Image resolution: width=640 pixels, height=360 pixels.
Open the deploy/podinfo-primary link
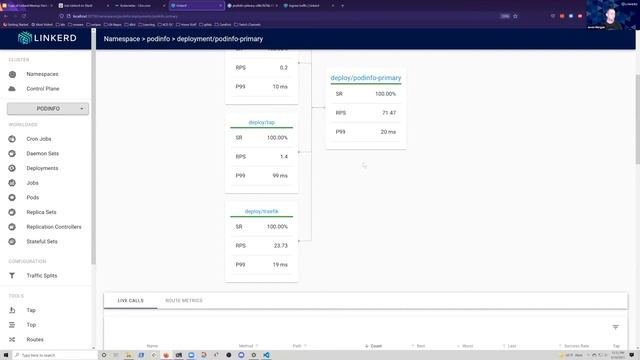366,78
